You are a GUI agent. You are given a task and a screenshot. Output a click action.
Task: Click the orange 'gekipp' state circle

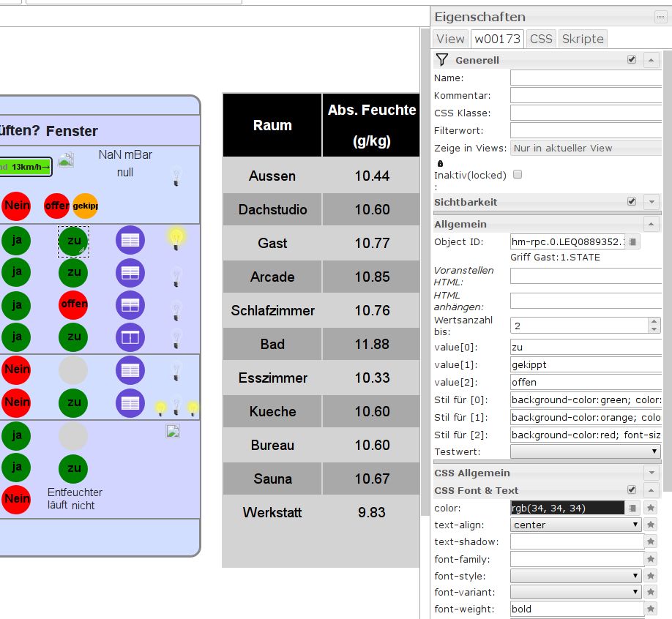coord(85,206)
